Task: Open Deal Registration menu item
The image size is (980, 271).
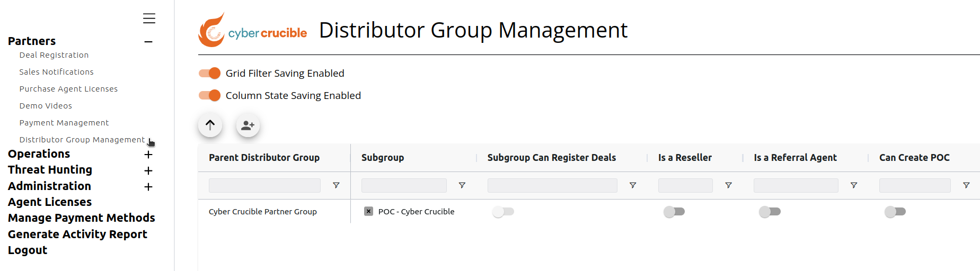Action: [54, 55]
